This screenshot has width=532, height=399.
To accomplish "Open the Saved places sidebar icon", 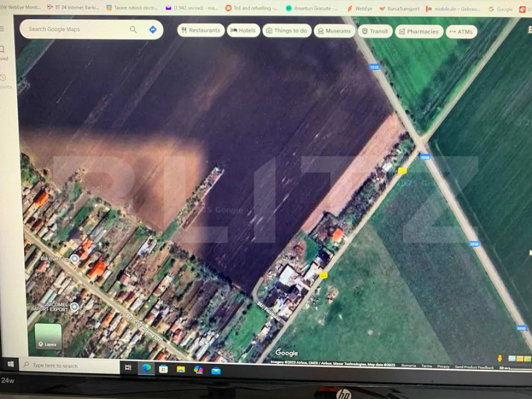I will 3,53.
